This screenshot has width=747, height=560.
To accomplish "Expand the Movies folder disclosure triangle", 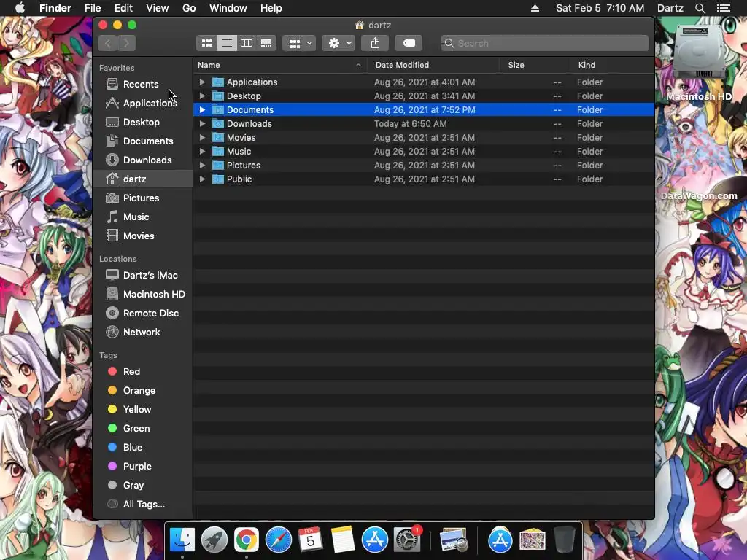I will [202, 137].
